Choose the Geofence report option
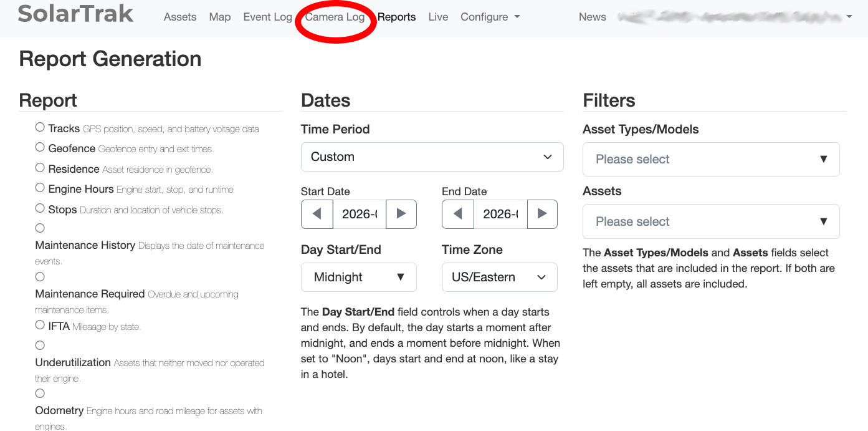Viewport: 868px width, 431px height. point(40,148)
